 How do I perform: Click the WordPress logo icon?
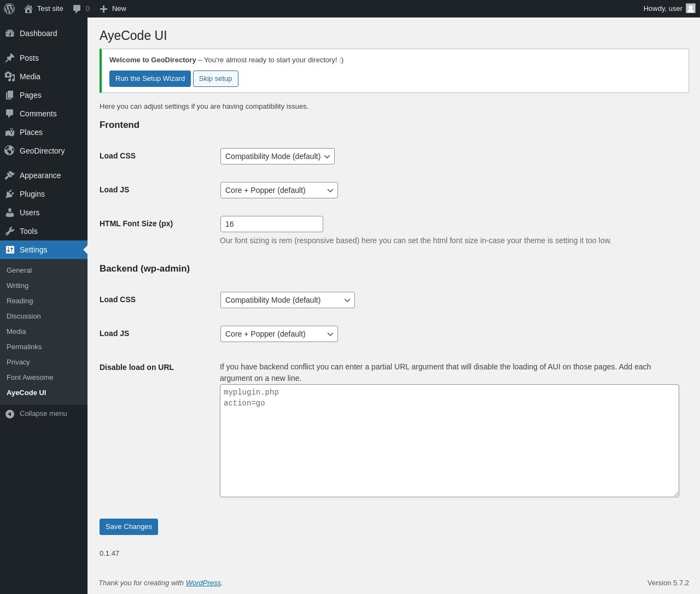click(9, 9)
